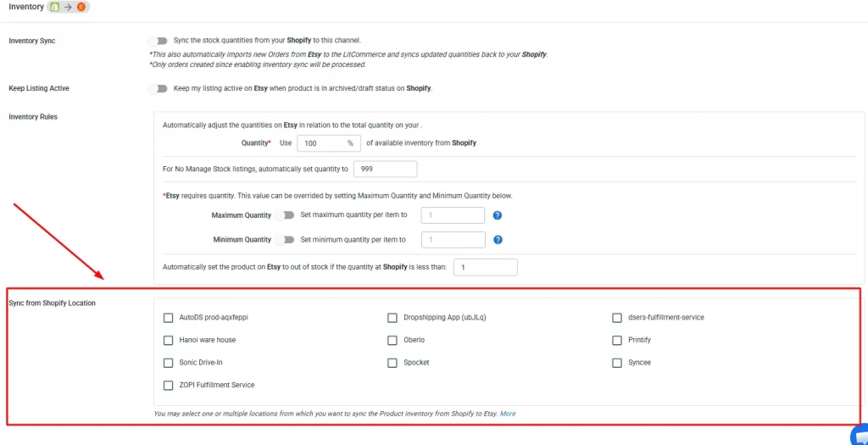Click the minimum quantity per item field

tap(453, 240)
